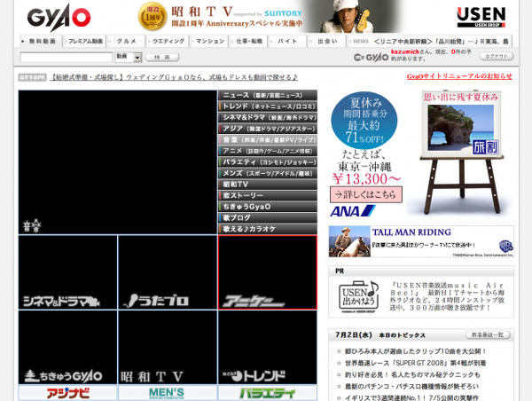Open the シネマ&ドラマ category
This screenshot has width=532, height=401.
click(x=268, y=117)
